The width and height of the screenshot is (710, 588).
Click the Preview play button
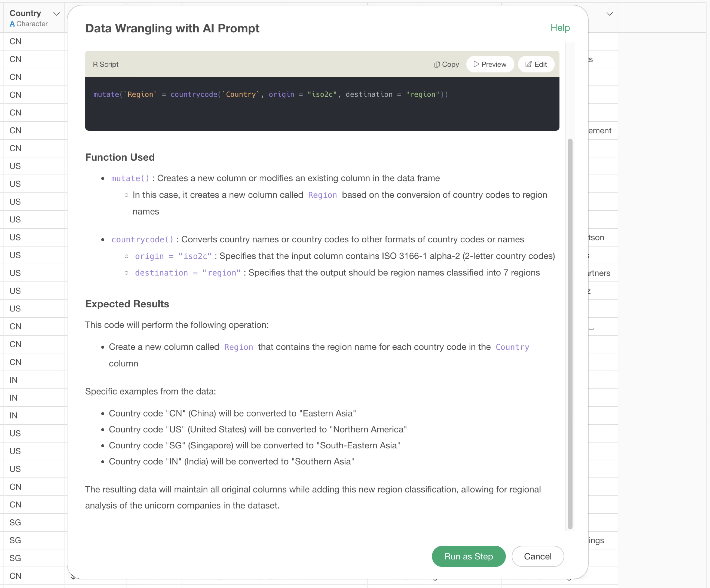point(489,64)
